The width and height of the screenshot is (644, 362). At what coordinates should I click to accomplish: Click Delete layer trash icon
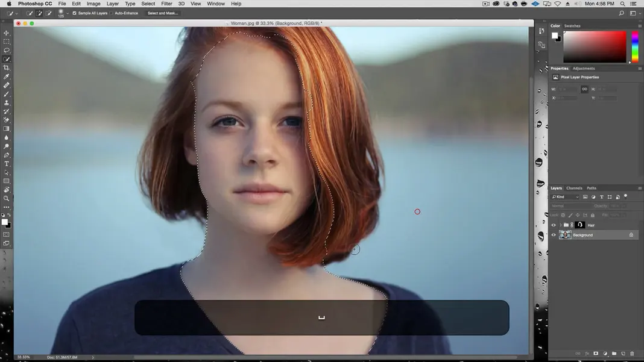(632, 354)
